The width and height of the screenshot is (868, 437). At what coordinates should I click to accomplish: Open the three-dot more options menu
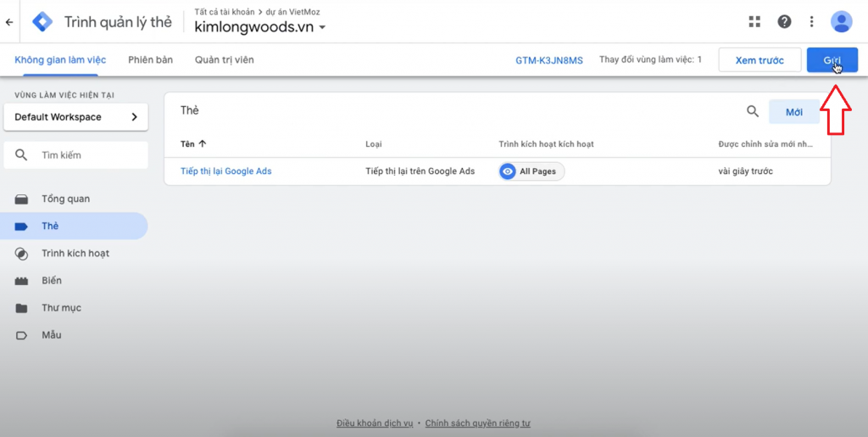(811, 21)
